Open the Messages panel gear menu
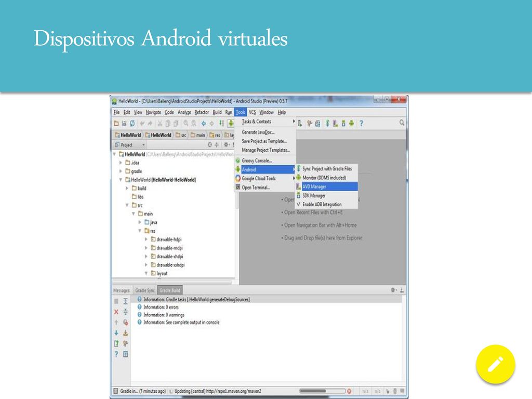 point(394,290)
